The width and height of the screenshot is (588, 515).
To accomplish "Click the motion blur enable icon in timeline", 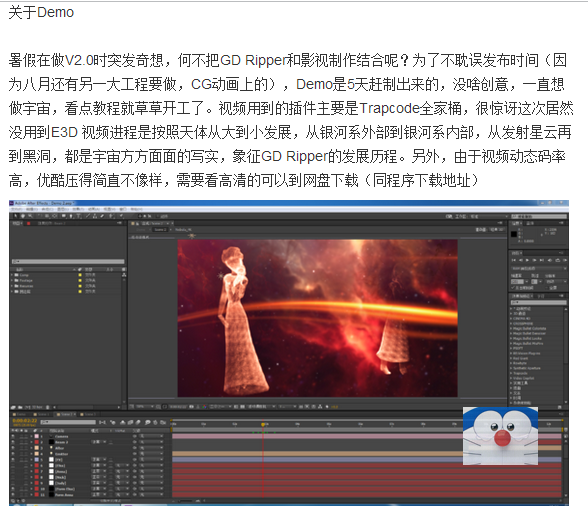I will 138,422.
